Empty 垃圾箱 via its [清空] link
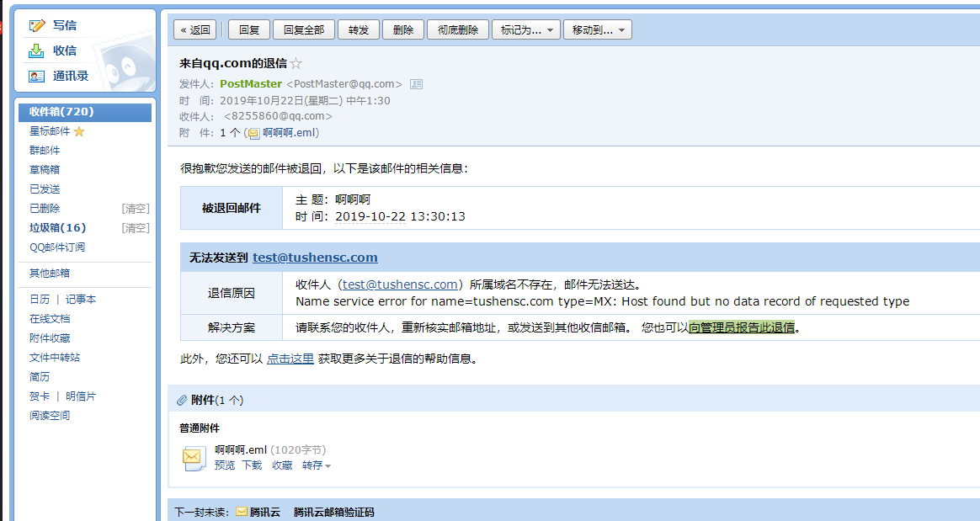Image resolution: width=980 pixels, height=521 pixels. 136,228
